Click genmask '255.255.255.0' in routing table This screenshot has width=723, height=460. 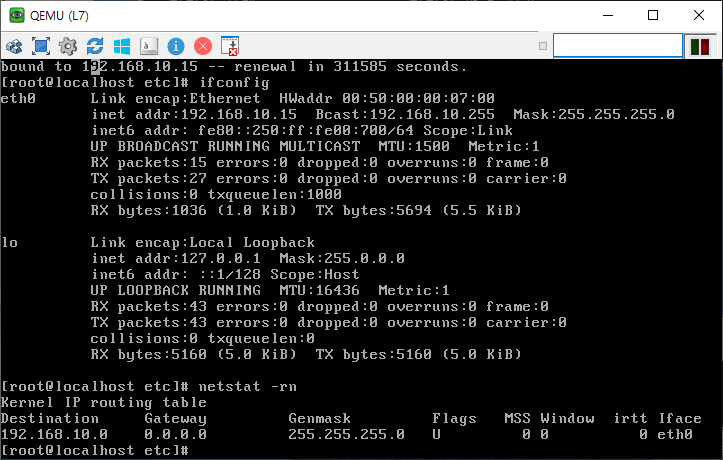click(x=346, y=434)
